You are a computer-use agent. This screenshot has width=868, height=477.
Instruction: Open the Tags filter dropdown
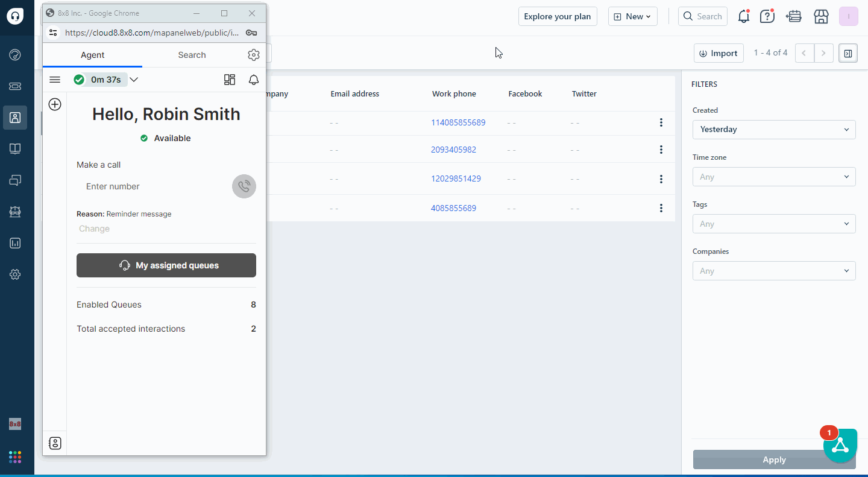(774, 224)
